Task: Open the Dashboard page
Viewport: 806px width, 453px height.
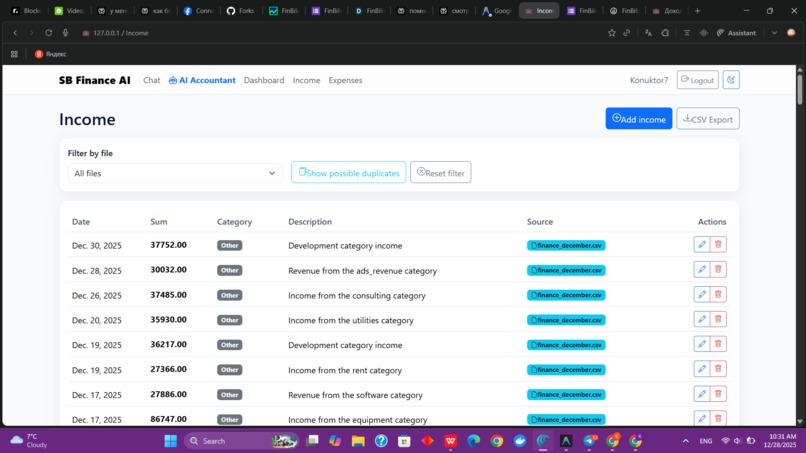Action: [264, 80]
